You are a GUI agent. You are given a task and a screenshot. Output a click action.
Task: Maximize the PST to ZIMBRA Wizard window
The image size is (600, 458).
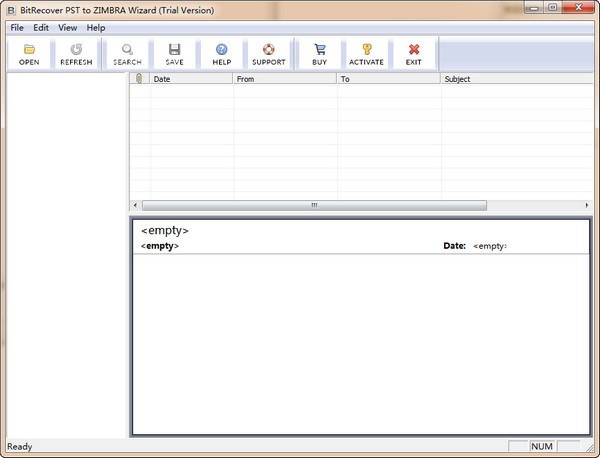[x=552, y=8]
